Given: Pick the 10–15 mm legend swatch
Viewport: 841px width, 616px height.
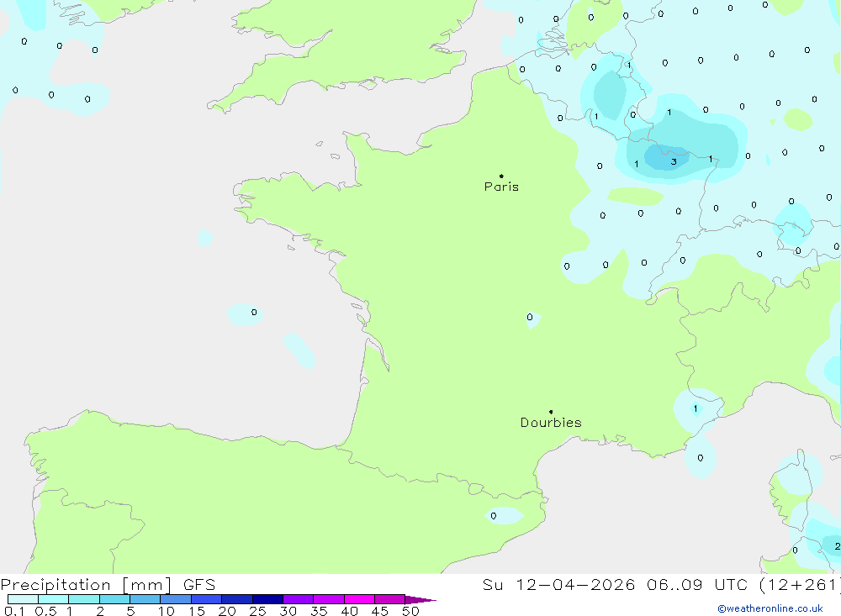Looking at the screenshot, I should (x=176, y=599).
